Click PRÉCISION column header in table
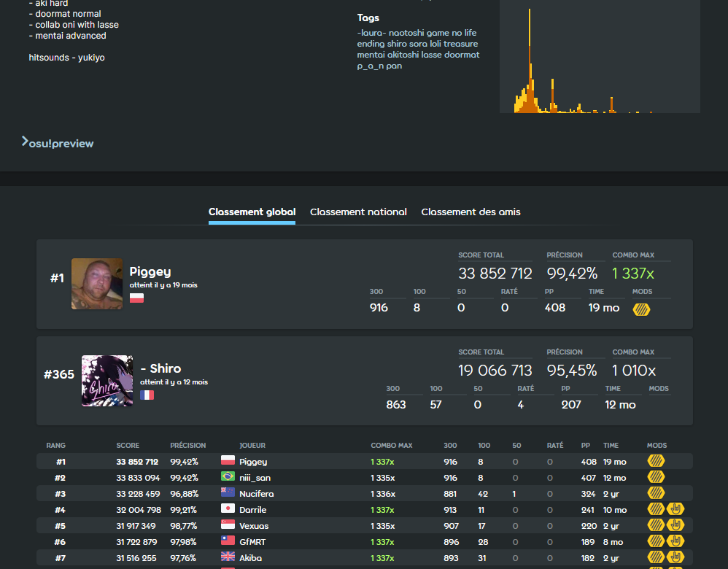Viewport: 728px width, 569px height. click(x=188, y=446)
